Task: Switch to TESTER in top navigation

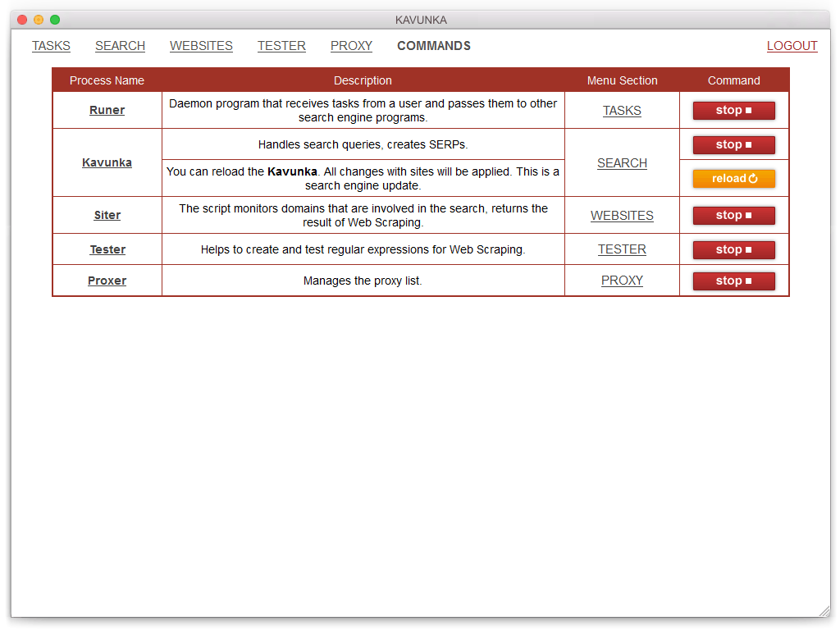Action: pyautogui.click(x=281, y=46)
